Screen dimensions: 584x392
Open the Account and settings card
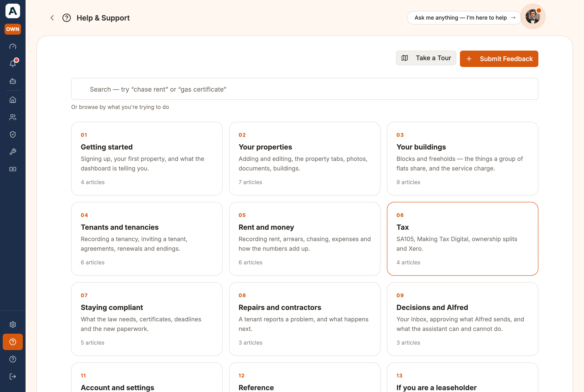(x=147, y=377)
